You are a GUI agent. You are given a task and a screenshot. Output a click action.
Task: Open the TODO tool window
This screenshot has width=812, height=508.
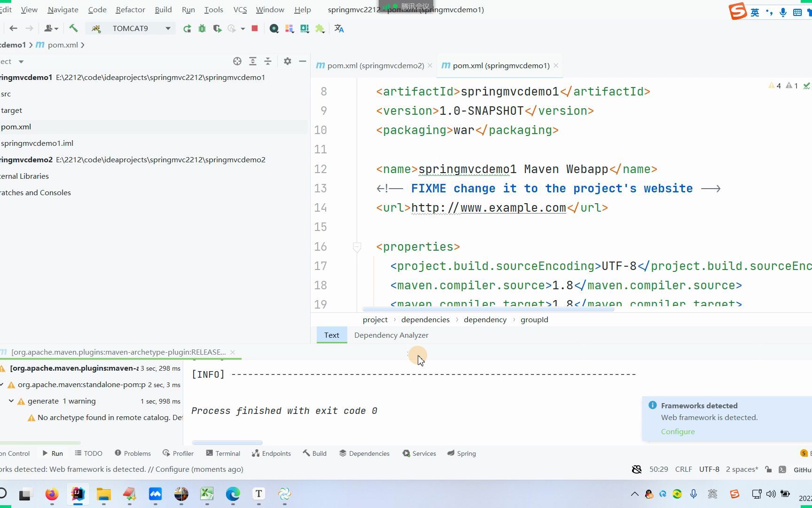pyautogui.click(x=89, y=453)
